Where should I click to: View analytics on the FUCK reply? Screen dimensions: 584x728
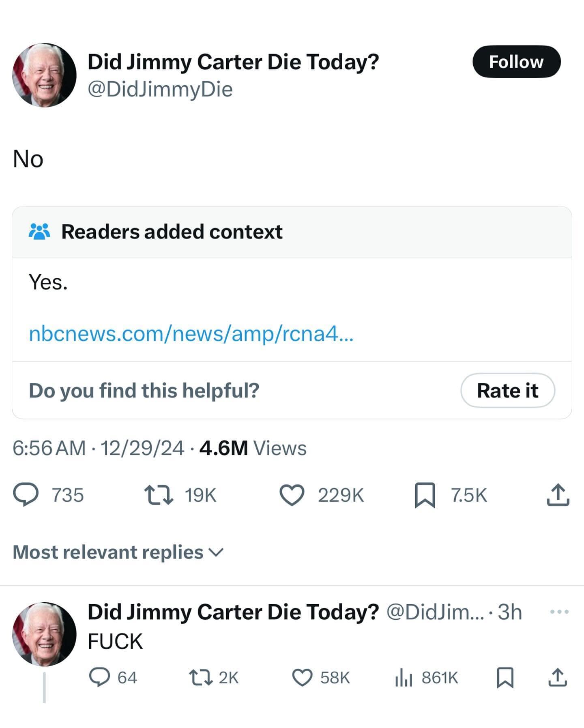(x=405, y=678)
